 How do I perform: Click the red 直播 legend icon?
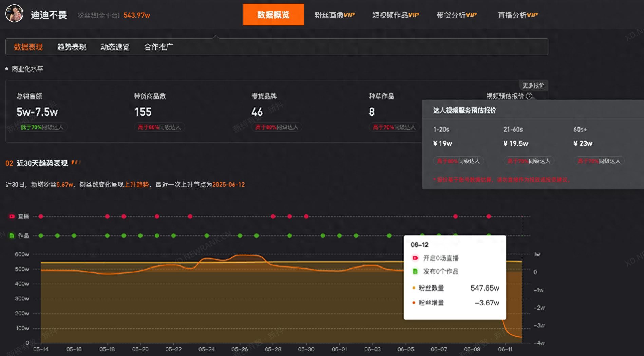tap(12, 216)
